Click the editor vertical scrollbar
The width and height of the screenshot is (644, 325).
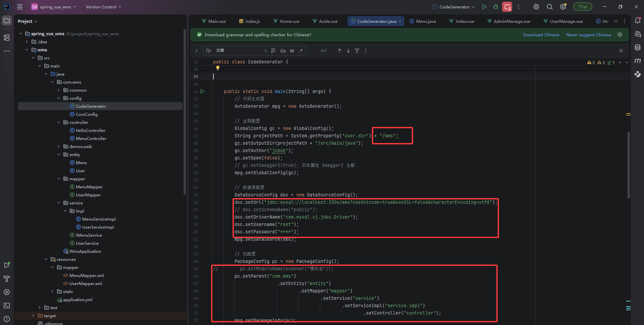tap(629, 165)
